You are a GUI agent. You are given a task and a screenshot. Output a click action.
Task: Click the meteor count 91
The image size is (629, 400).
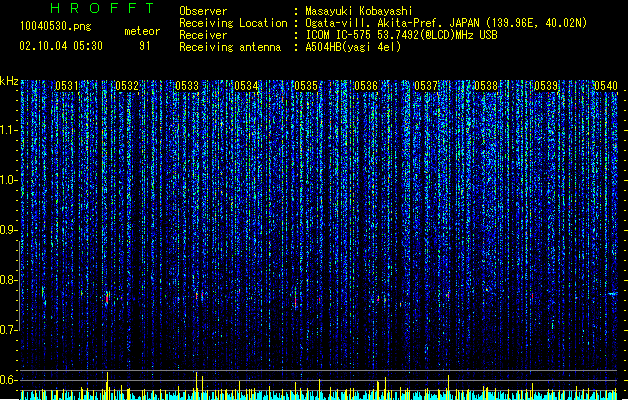tap(144, 46)
